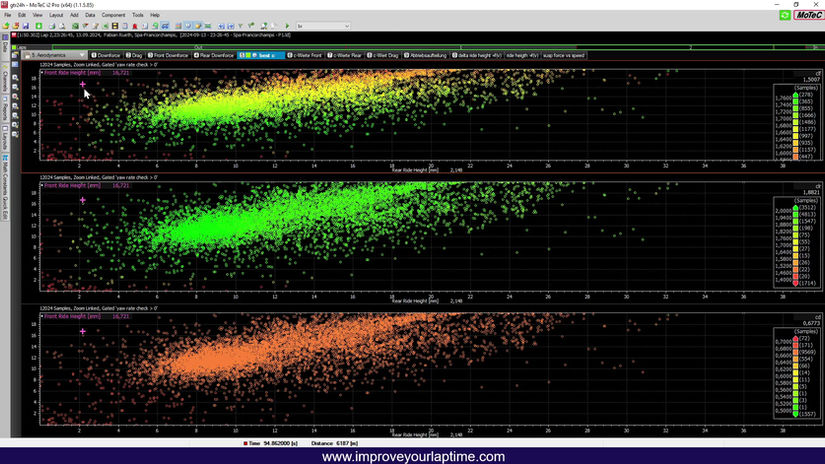Click the cd value 0,6773 in bottom chart

(x=811, y=324)
